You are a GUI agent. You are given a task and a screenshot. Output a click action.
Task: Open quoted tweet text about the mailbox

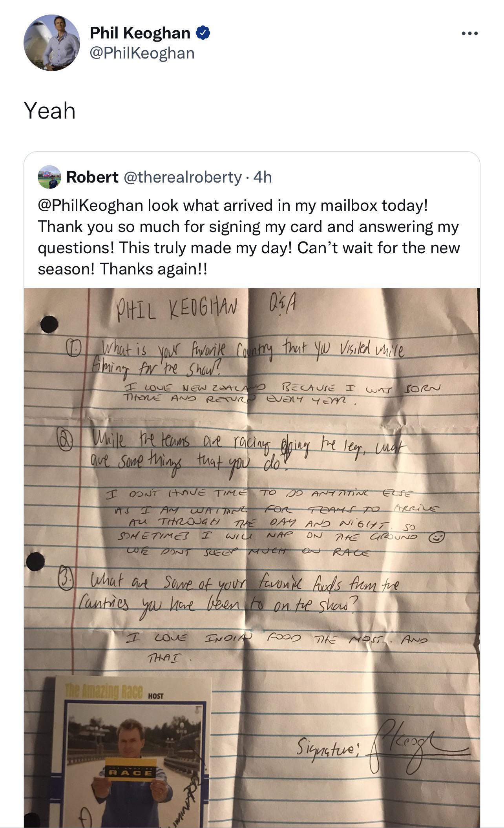click(x=249, y=237)
